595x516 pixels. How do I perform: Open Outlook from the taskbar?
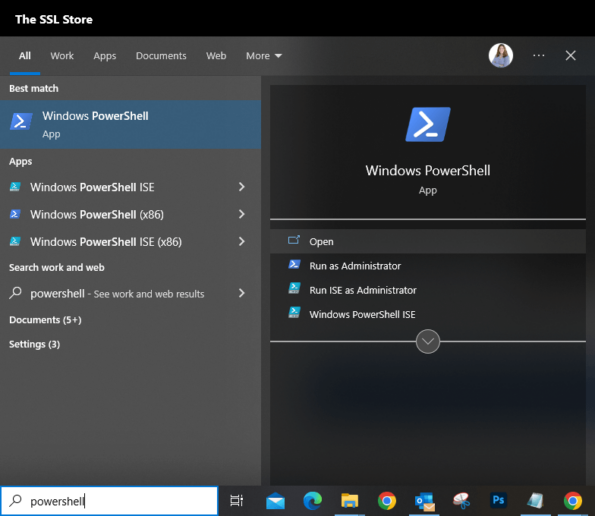(424, 501)
